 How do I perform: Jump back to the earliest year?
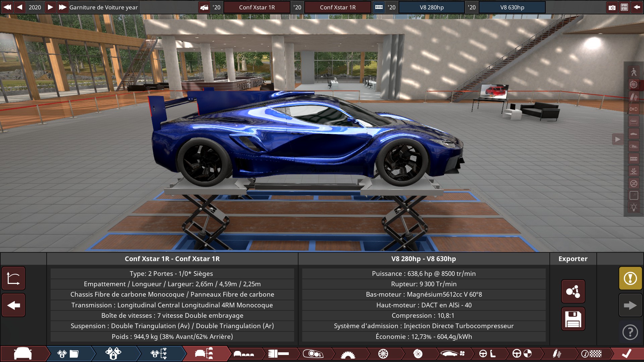pyautogui.click(x=7, y=7)
